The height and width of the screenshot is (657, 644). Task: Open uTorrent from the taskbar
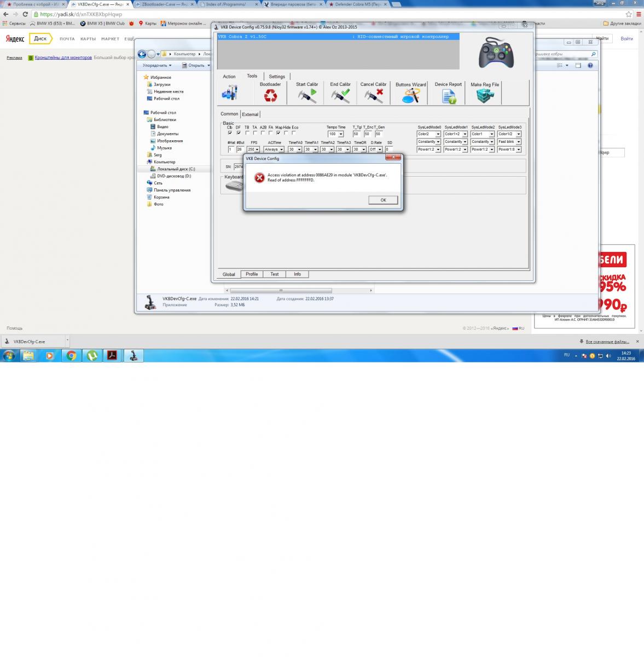[92, 355]
